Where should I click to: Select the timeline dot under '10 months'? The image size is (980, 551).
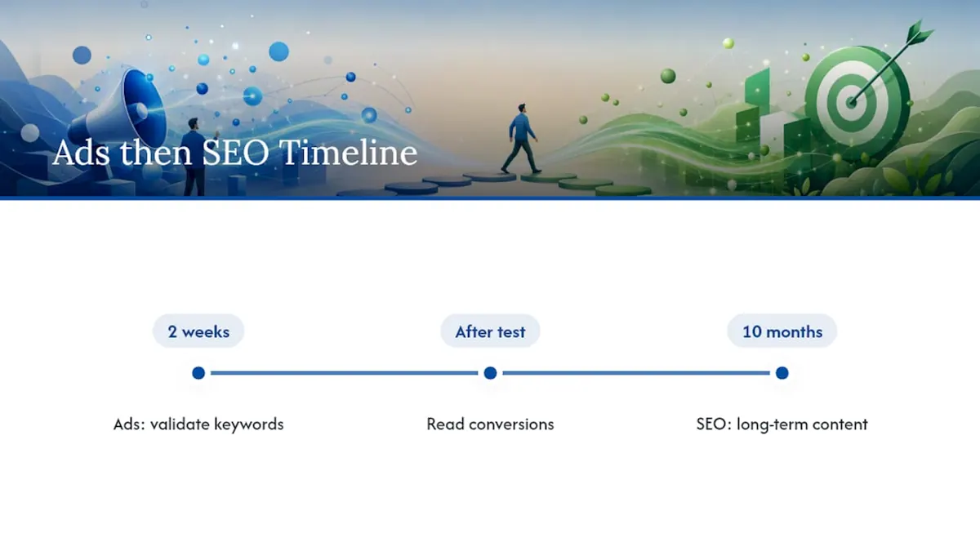(x=782, y=373)
